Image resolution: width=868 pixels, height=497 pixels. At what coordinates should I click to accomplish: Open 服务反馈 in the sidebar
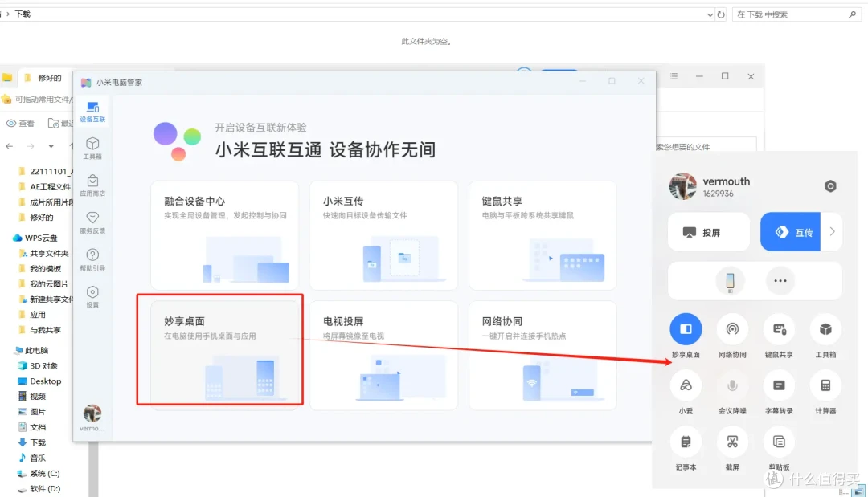click(92, 222)
